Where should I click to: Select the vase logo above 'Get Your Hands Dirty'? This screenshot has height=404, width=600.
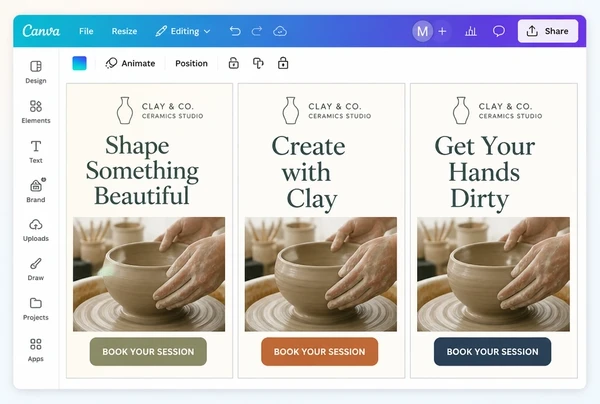coord(461,111)
